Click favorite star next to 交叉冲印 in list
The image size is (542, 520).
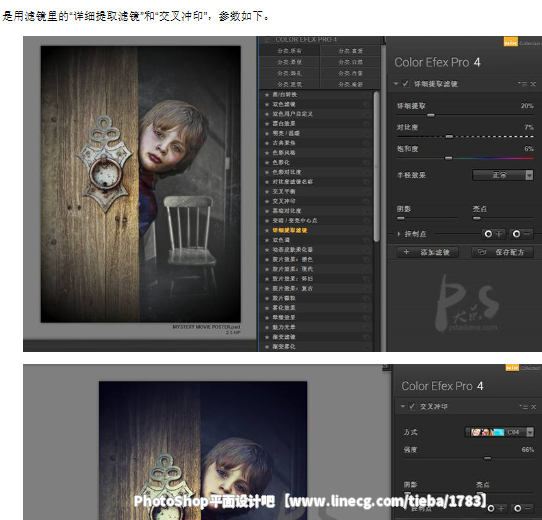(267, 201)
